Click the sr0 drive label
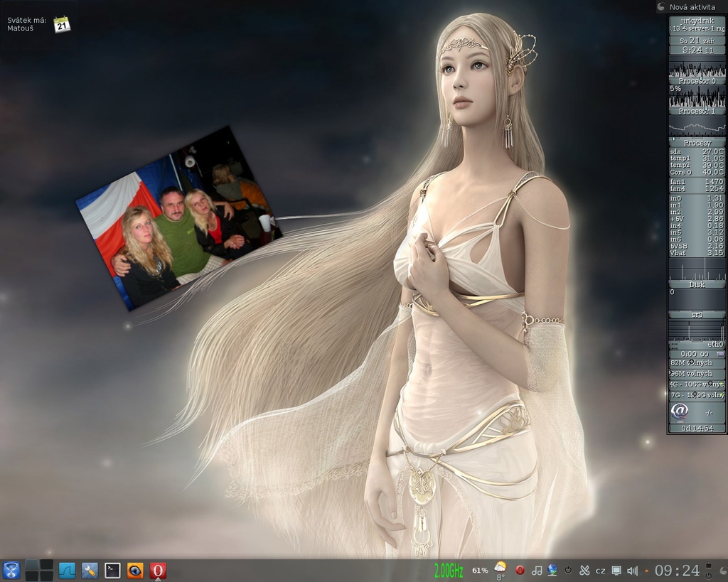Image resolution: width=728 pixels, height=582 pixels. click(x=697, y=315)
